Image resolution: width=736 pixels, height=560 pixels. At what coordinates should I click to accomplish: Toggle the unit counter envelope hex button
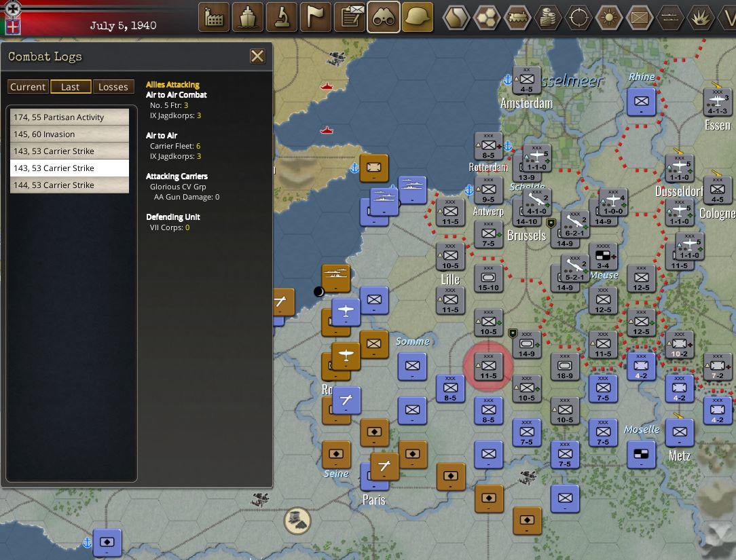640,18
